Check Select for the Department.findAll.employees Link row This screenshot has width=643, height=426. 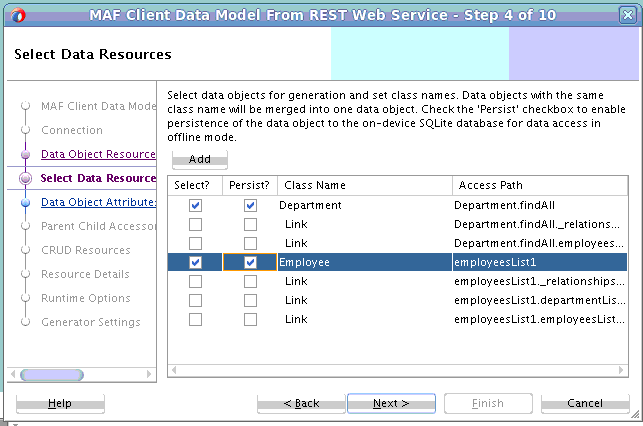coord(195,243)
